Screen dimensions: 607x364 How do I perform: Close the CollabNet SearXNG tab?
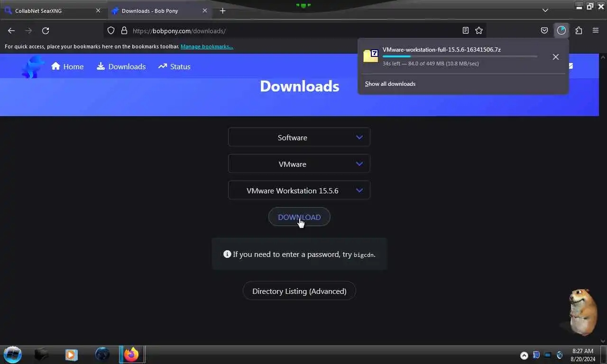click(98, 10)
